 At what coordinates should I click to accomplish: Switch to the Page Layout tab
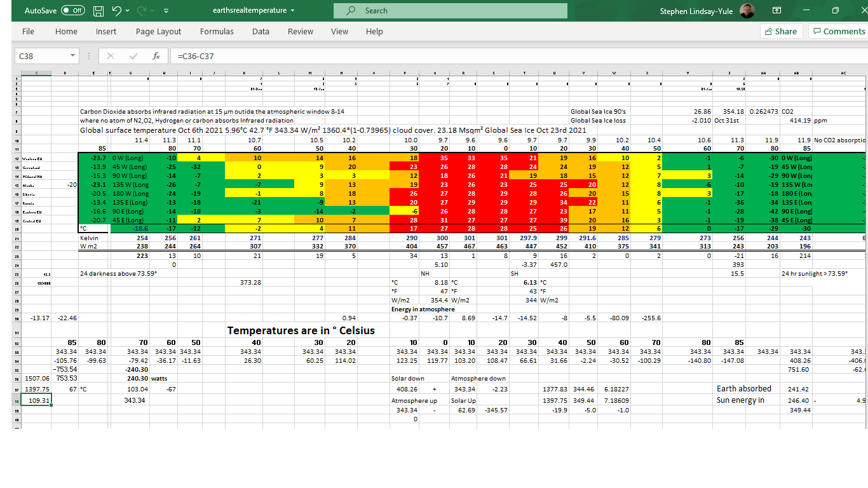(x=158, y=31)
